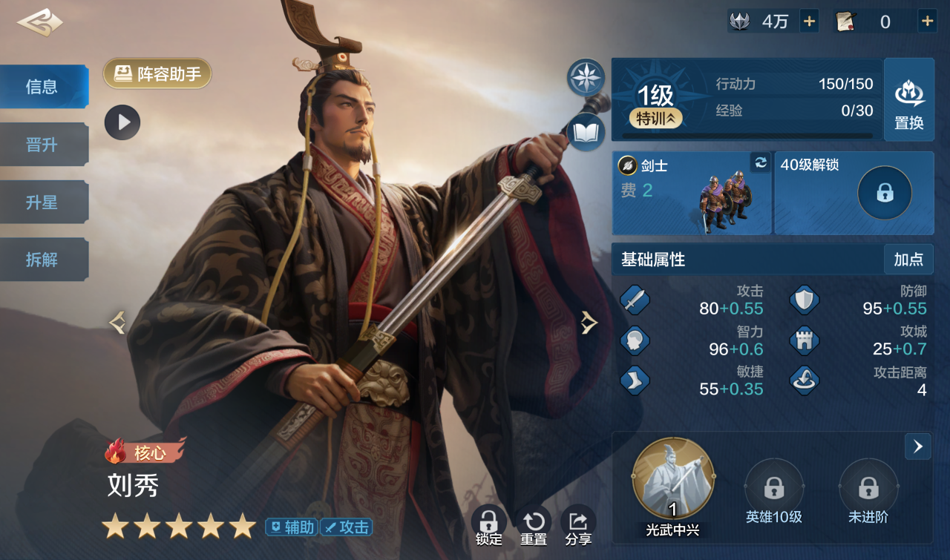Play the hero animation preview

pyautogui.click(x=122, y=122)
